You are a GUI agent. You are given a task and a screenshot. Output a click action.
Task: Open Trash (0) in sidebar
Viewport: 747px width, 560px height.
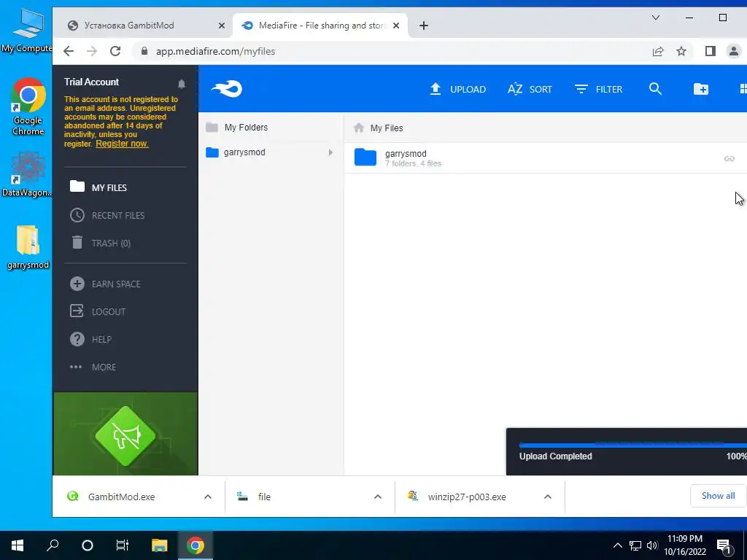[101, 243]
